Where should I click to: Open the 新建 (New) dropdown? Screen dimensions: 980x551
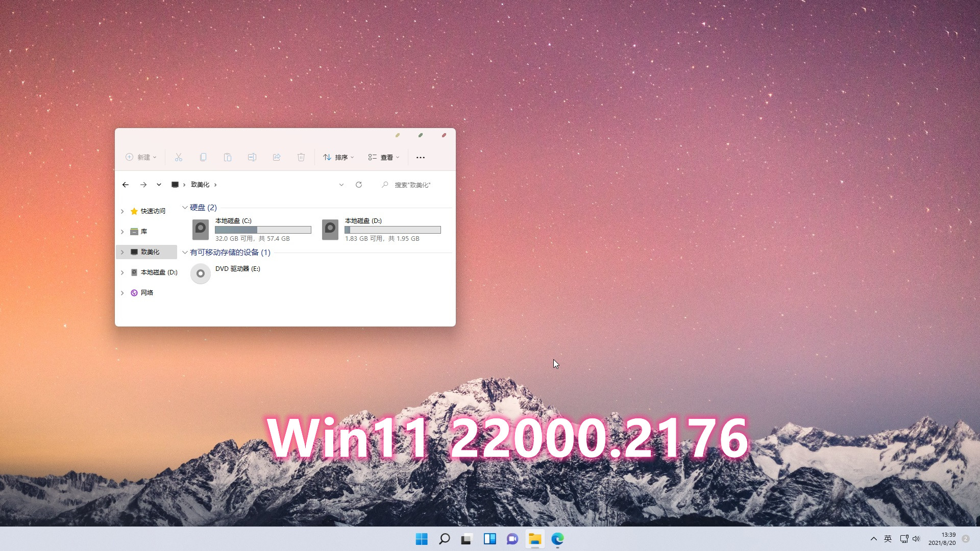click(141, 157)
